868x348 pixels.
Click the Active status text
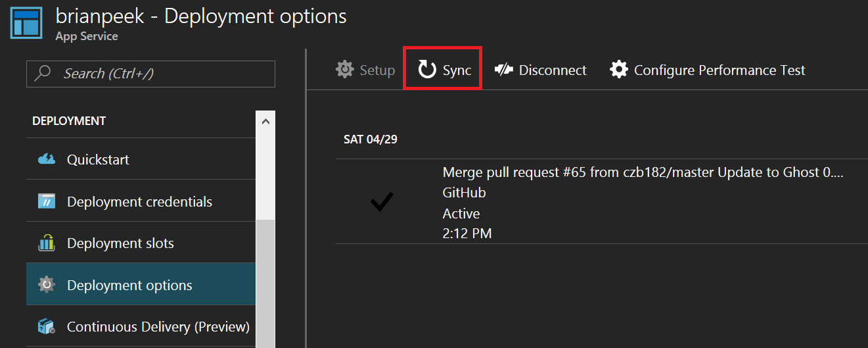pos(461,213)
